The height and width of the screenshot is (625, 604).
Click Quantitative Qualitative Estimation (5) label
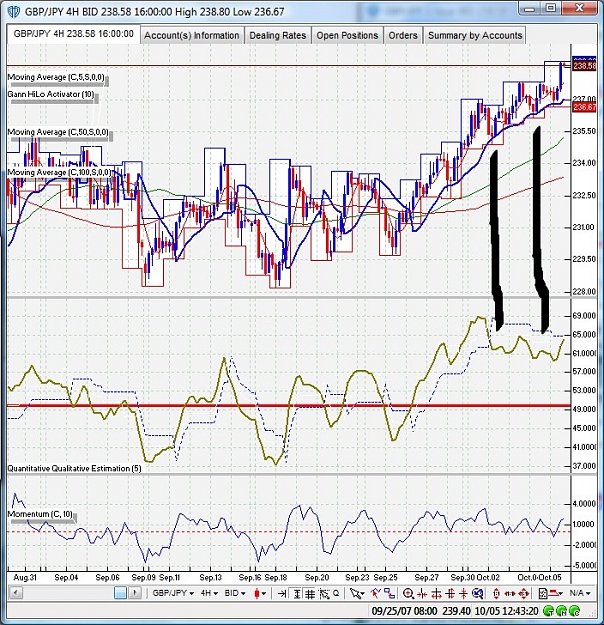pos(75,468)
